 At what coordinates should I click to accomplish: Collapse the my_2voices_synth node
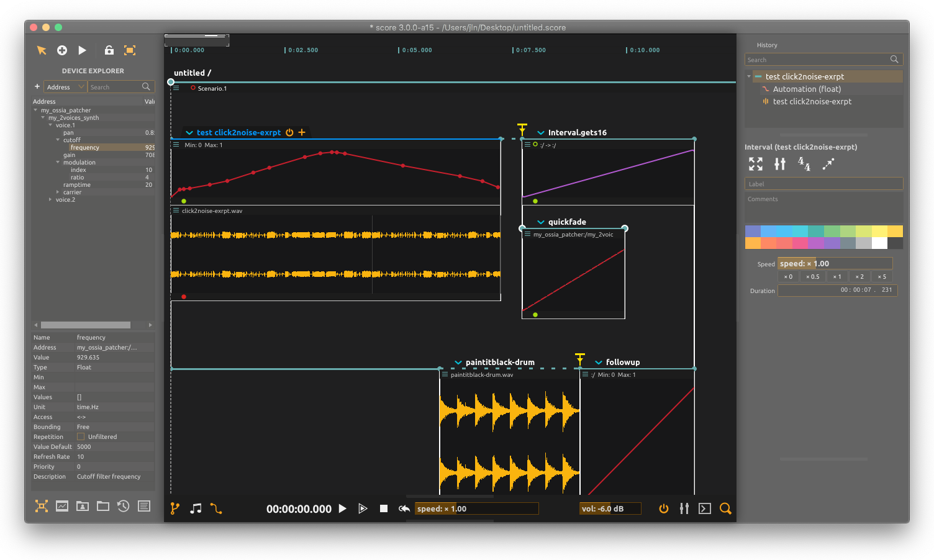(x=43, y=117)
